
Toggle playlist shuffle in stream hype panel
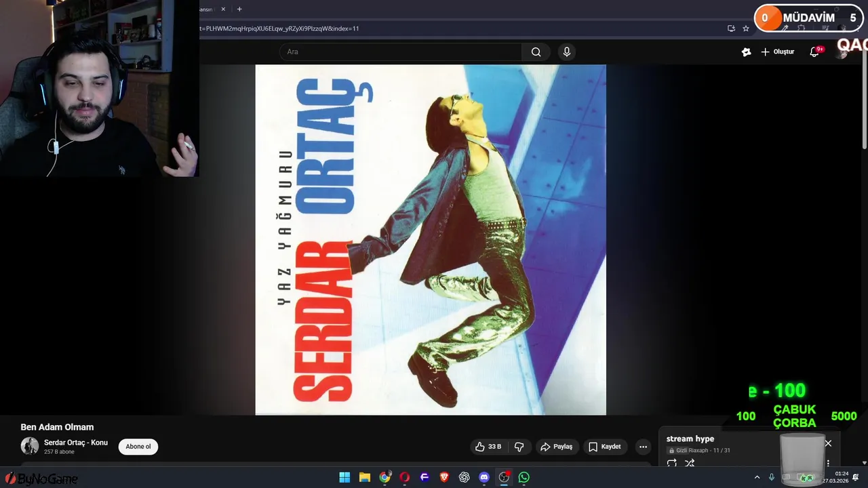pos(690,464)
